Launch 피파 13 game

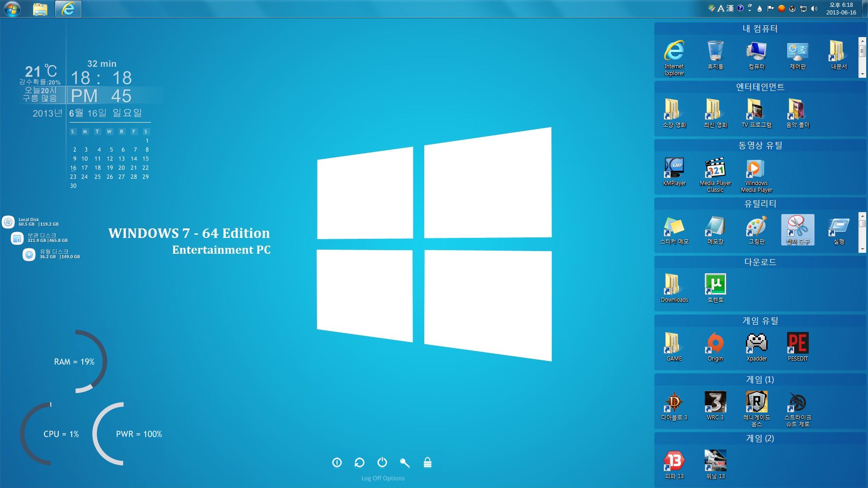click(x=674, y=464)
